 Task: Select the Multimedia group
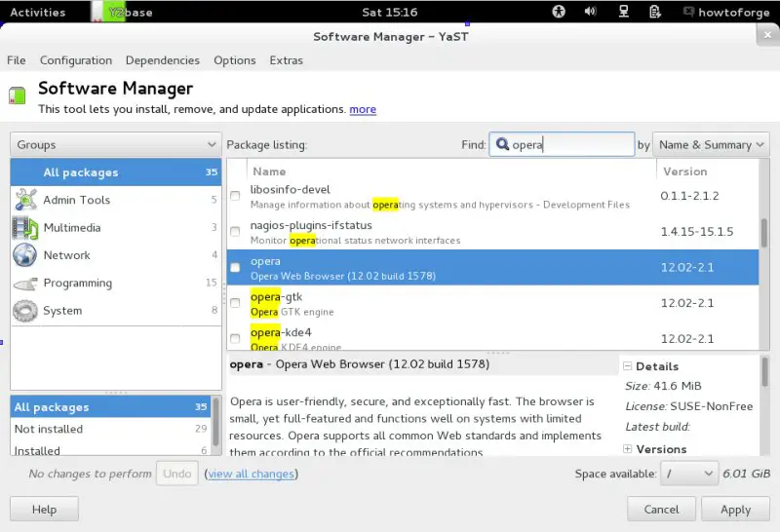pyautogui.click(x=115, y=228)
